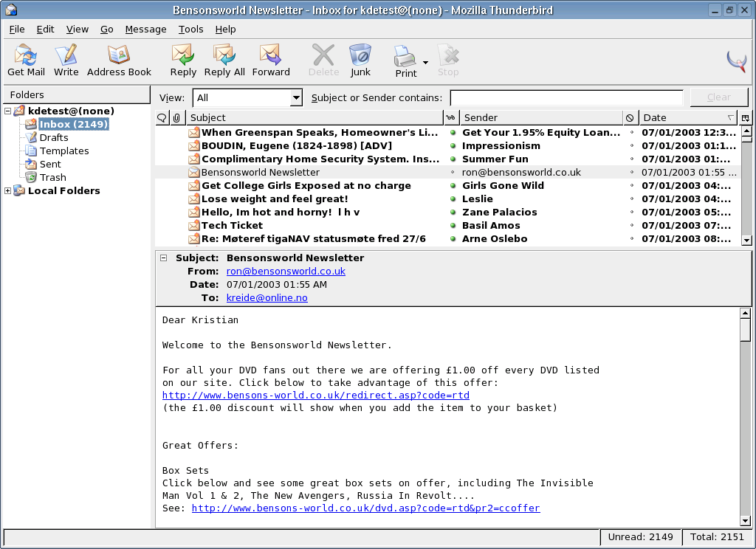Open the Address Book
The height and width of the screenshot is (549, 756).
pyautogui.click(x=119, y=61)
